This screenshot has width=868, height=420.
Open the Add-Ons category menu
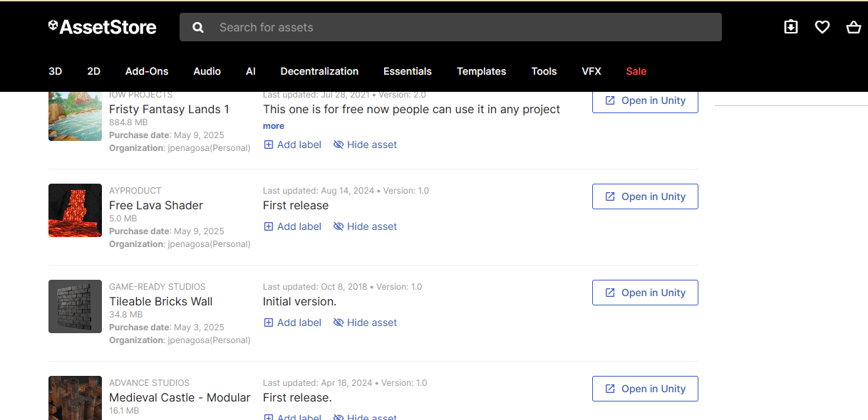click(147, 71)
